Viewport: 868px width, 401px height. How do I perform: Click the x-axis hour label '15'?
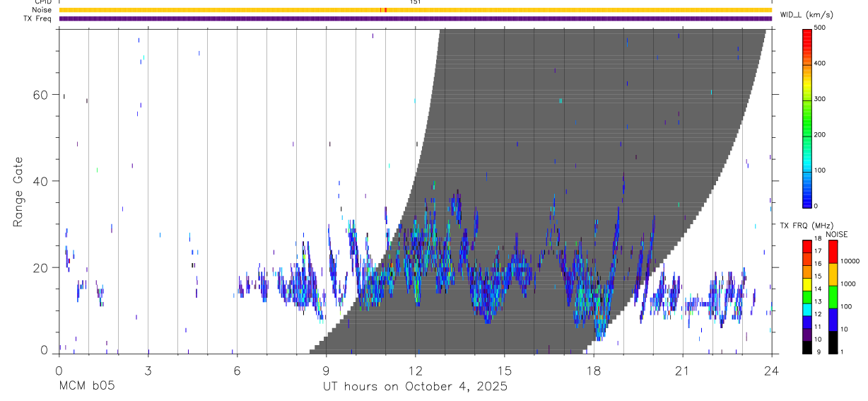[x=504, y=371]
